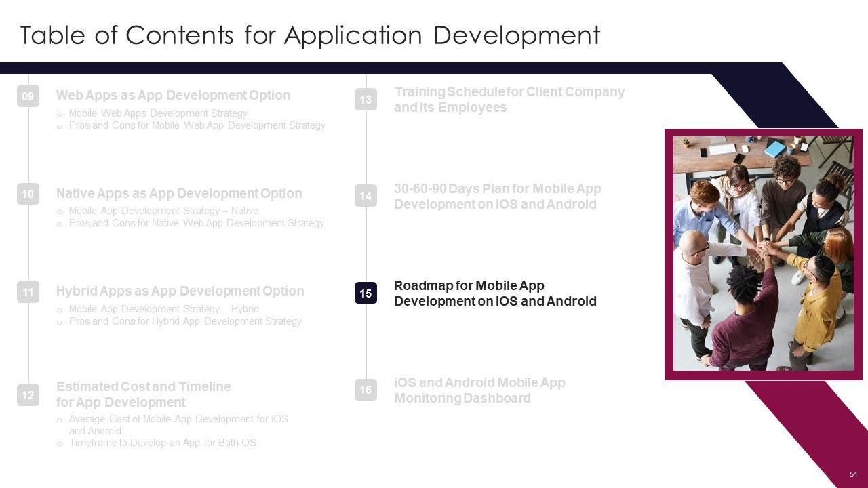Select the team hands-together photo
Viewport: 868px width, 488px height.
[763, 253]
